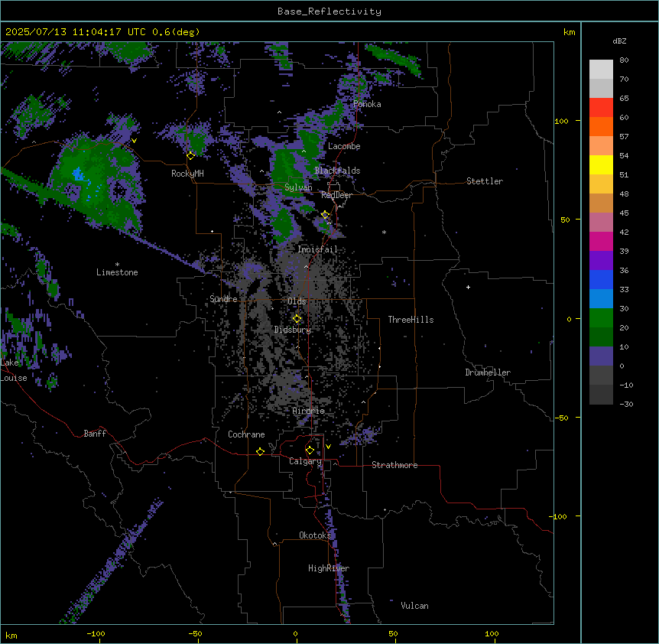Click the dBZ legend heading
Screen dimensions: 659x644
click(619, 41)
